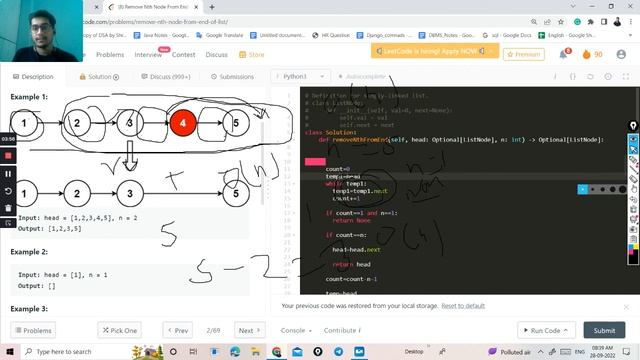640x360 pixels.
Task: Toggle the Autocomplete switch
Action: (x=362, y=76)
